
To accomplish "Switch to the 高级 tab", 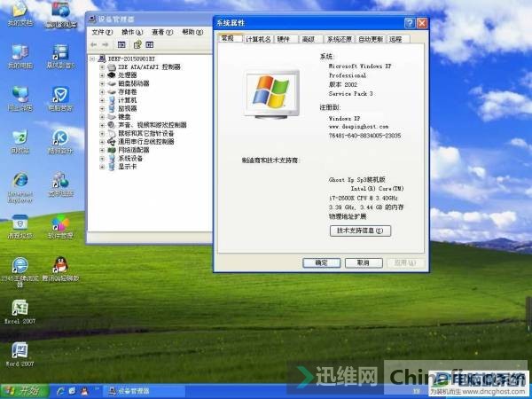I will tap(310, 39).
